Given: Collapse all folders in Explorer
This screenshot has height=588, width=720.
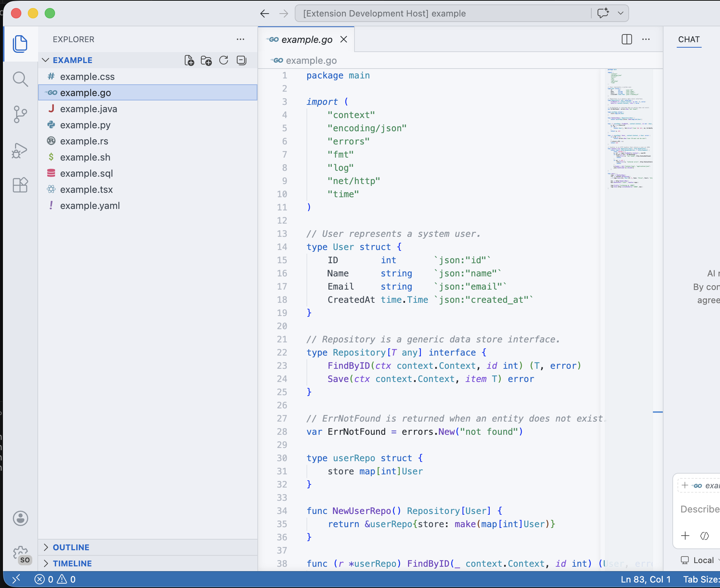Looking at the screenshot, I should tap(241, 60).
